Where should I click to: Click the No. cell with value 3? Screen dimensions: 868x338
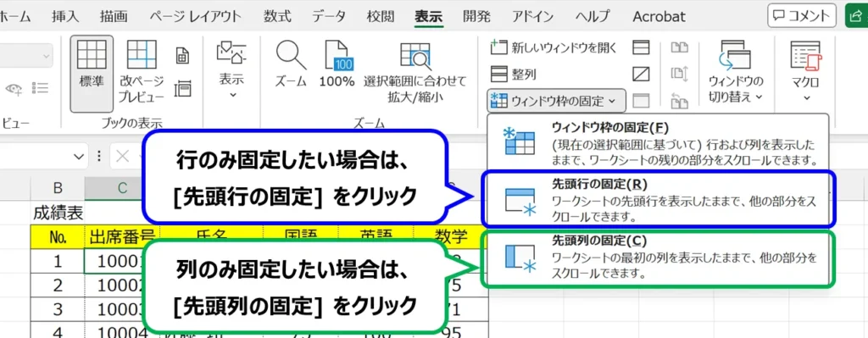tap(58, 309)
